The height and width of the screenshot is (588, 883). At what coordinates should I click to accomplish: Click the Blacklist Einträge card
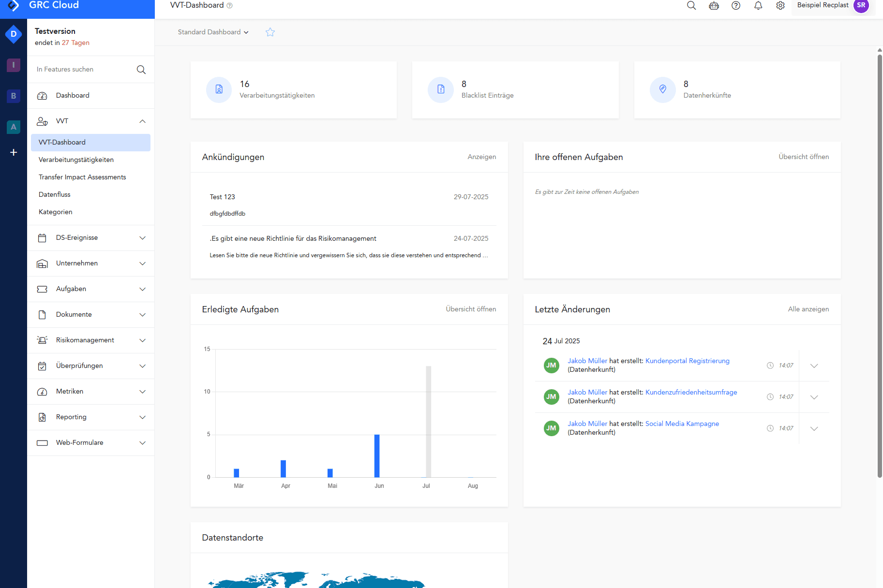pos(515,90)
